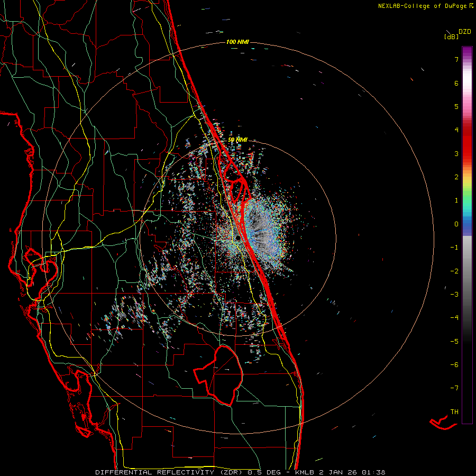Click the '-6' tick label on the scale

tap(454, 365)
